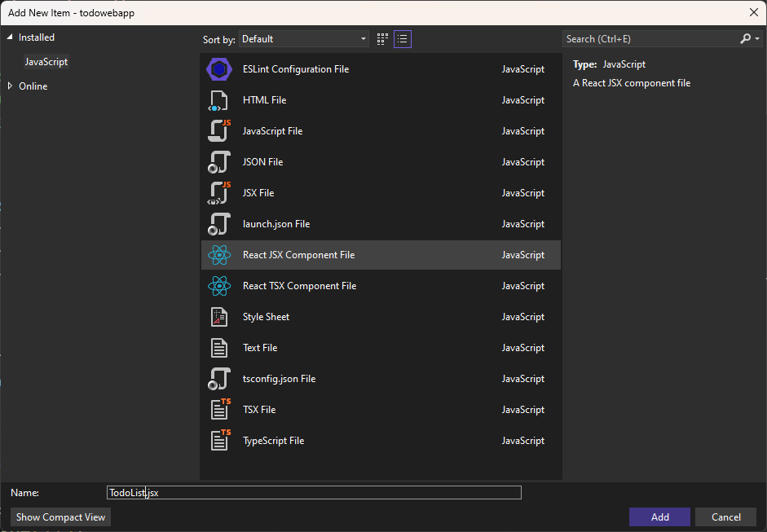Select the React TSX Component File icon

[219, 285]
